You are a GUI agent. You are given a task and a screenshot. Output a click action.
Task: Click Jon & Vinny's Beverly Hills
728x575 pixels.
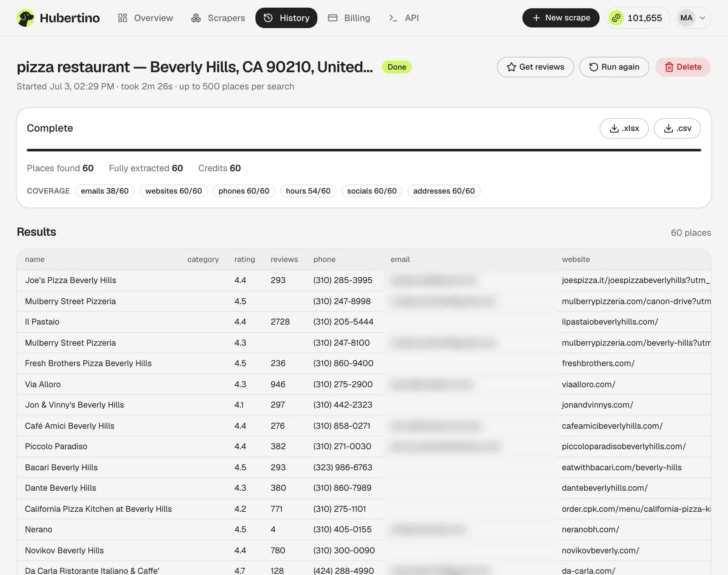coord(74,405)
